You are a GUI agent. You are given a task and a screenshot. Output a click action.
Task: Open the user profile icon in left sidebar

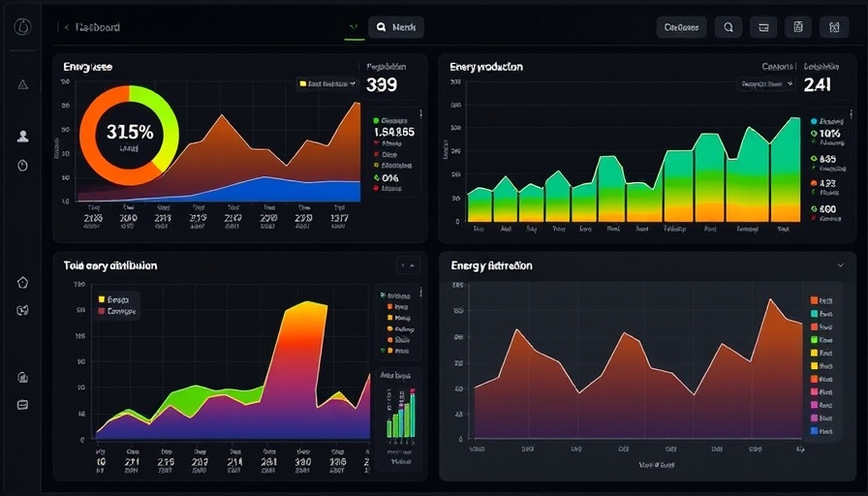click(23, 137)
